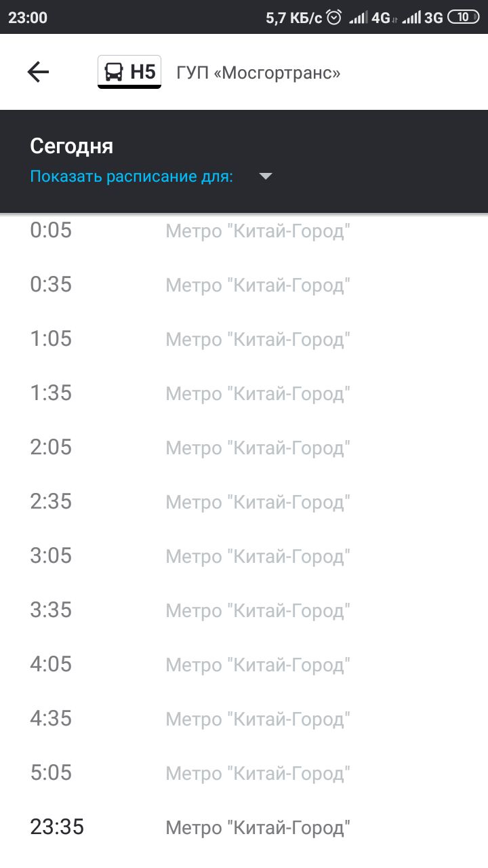Tap the battery level indicator

tap(464, 18)
